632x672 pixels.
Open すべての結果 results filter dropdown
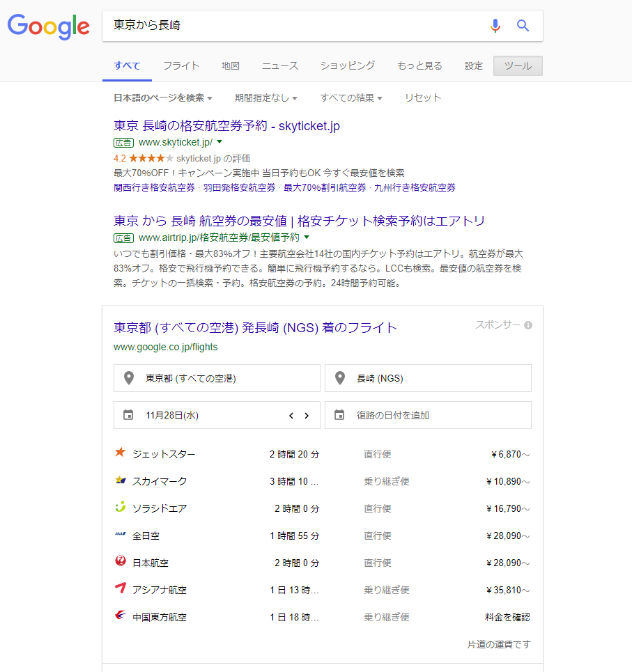[351, 97]
